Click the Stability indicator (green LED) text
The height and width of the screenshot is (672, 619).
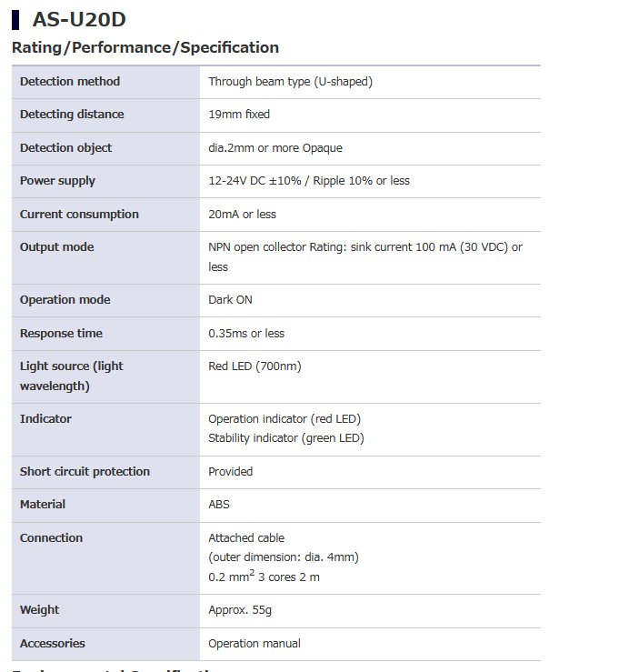click(285, 438)
